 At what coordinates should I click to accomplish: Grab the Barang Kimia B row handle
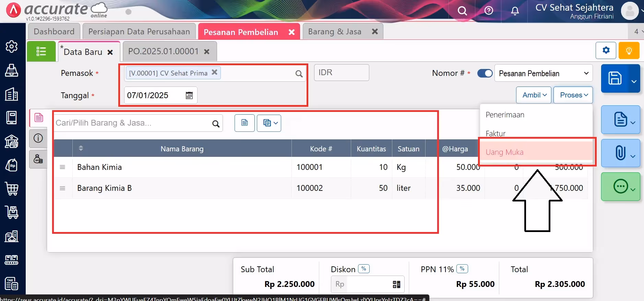pyautogui.click(x=62, y=188)
